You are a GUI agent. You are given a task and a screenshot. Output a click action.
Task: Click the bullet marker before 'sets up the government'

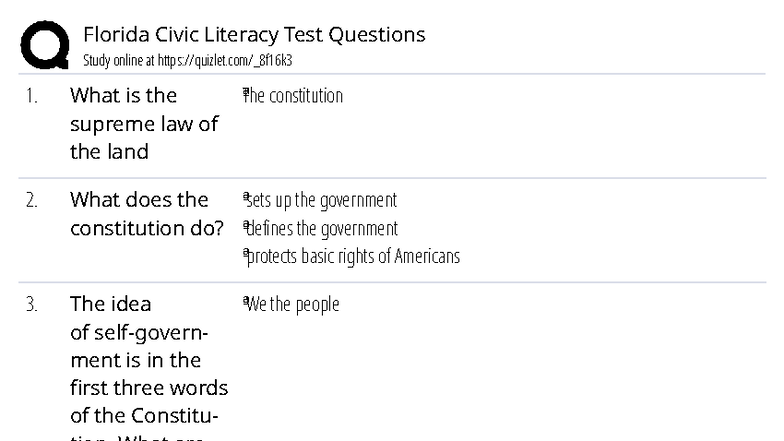tap(245, 196)
